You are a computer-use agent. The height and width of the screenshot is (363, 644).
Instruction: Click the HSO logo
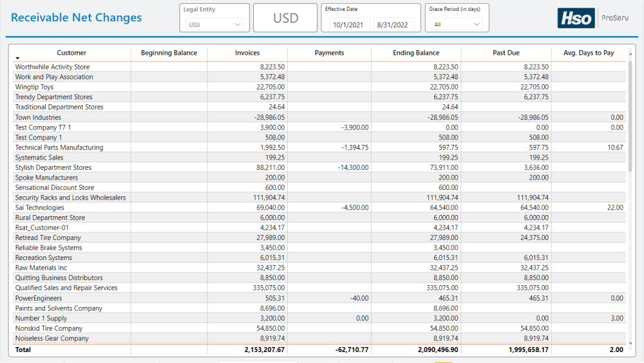[x=575, y=18]
